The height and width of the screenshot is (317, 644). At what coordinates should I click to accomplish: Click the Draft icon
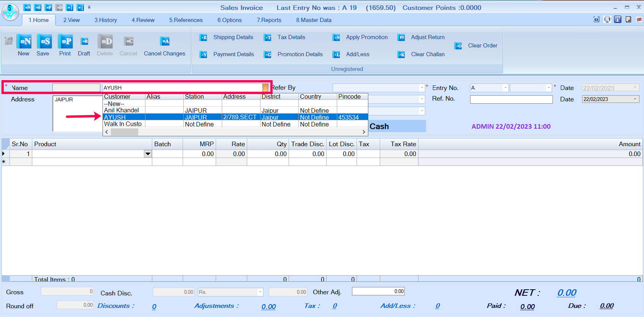tap(84, 41)
